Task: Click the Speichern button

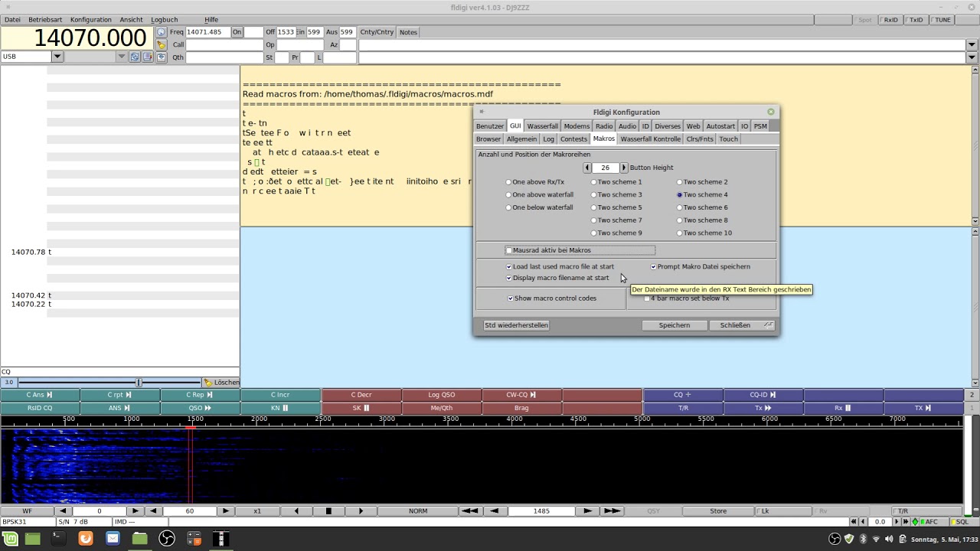Action: pos(675,325)
